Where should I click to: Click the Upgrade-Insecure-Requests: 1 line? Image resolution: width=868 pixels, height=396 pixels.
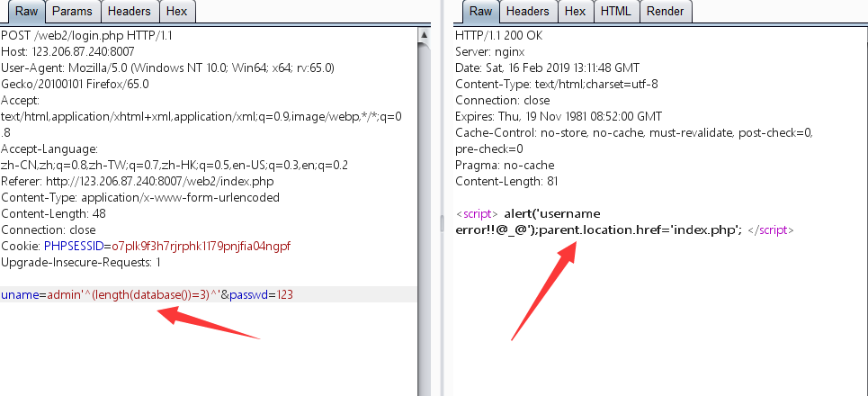point(80,261)
